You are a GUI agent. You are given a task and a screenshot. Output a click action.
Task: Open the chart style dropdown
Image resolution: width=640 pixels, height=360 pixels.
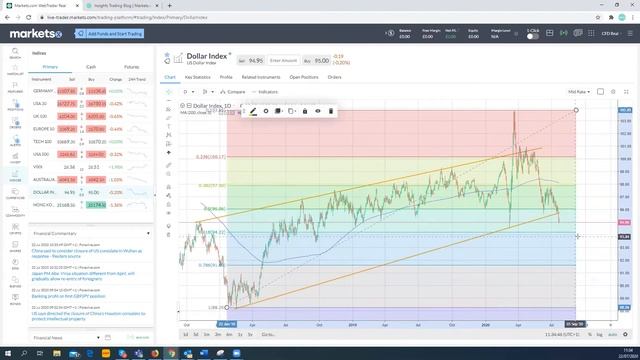(x=208, y=92)
